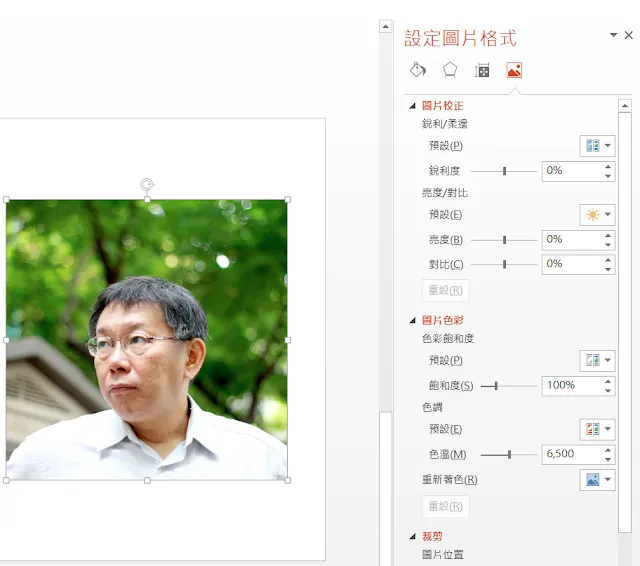The width and height of the screenshot is (640, 566).
Task: Open the 銳利/柔邊 preset dropdown
Action: [597, 146]
